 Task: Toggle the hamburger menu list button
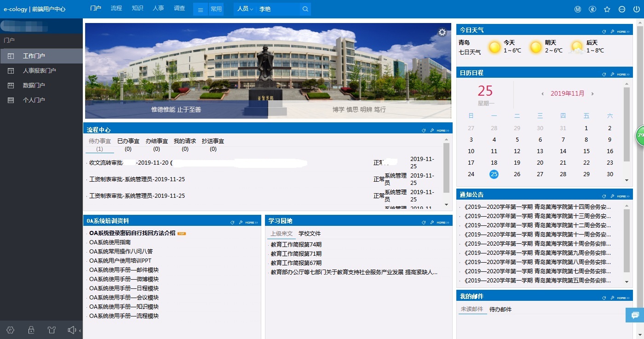tap(201, 9)
